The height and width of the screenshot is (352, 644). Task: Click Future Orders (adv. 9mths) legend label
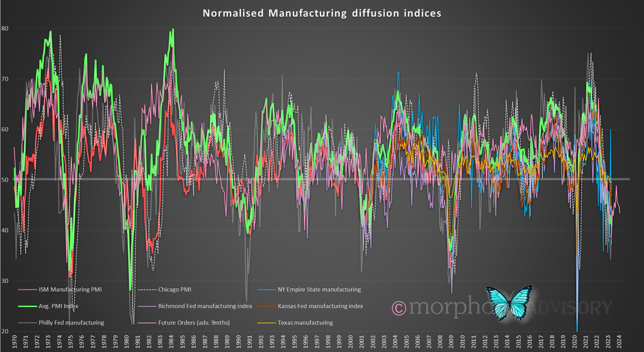194,323
